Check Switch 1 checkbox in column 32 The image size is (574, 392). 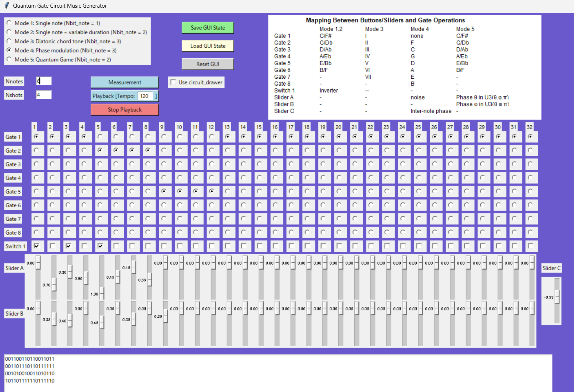530,246
